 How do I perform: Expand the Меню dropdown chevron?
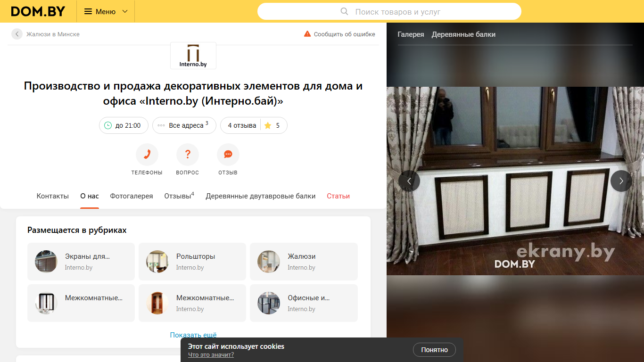coord(125,11)
